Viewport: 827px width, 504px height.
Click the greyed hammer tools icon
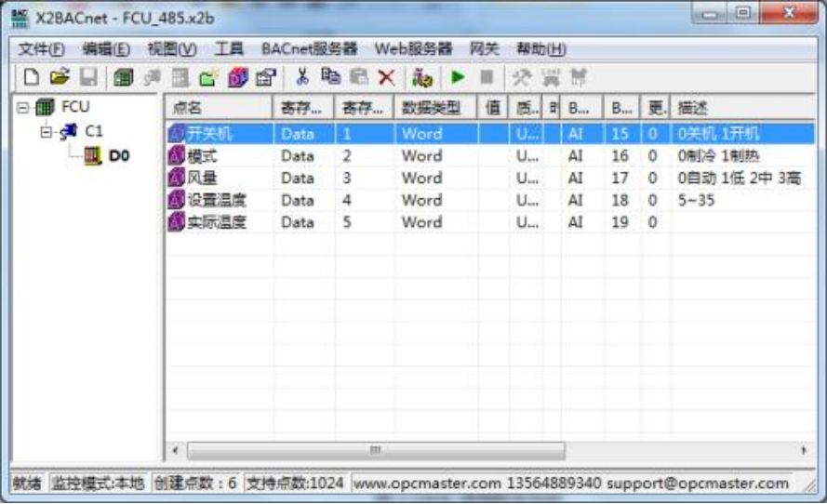[522, 78]
